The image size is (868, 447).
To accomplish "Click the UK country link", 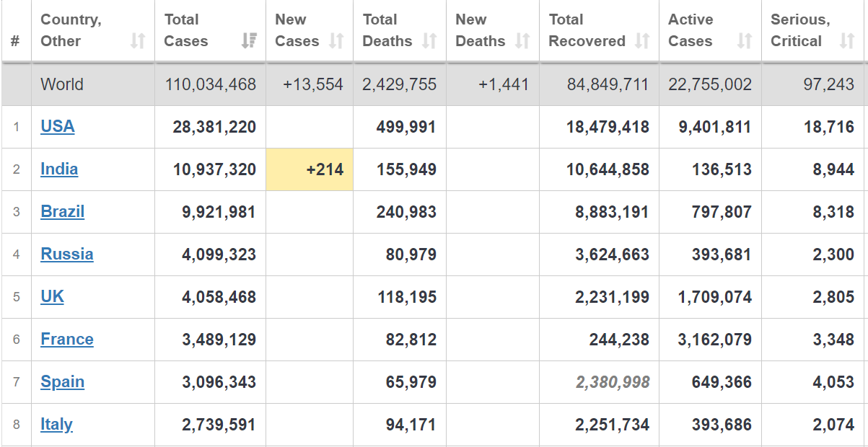I will pyautogui.click(x=52, y=297).
